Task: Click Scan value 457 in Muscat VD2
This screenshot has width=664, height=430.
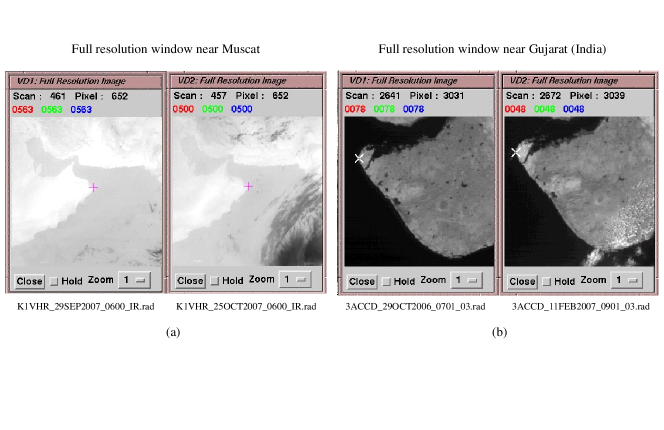Action: (x=219, y=96)
